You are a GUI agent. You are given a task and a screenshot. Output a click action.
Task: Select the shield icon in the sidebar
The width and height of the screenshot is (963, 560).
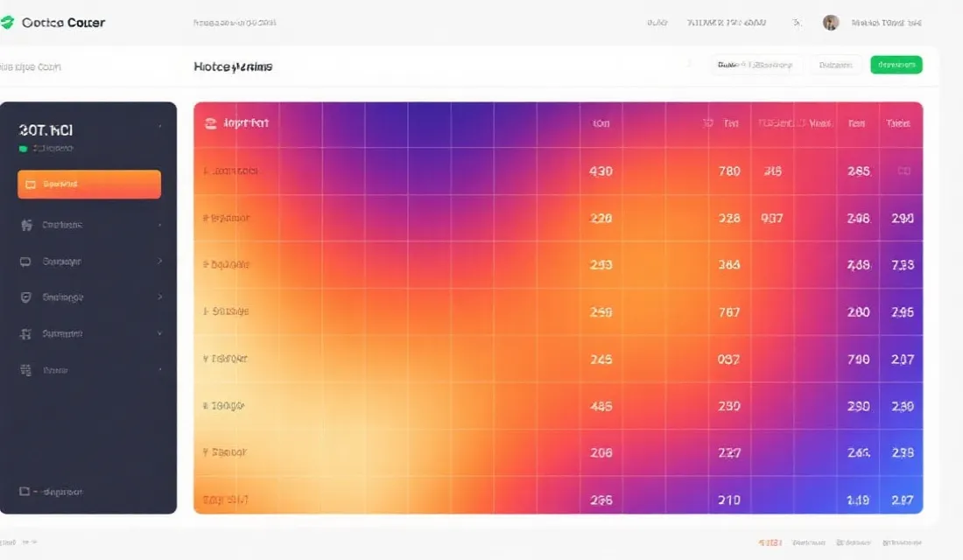click(25, 297)
